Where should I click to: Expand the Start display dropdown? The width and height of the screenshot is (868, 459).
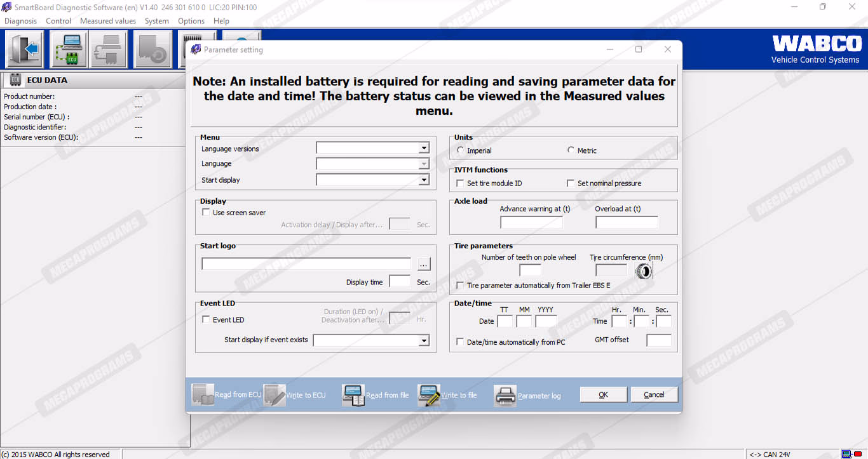[424, 180]
